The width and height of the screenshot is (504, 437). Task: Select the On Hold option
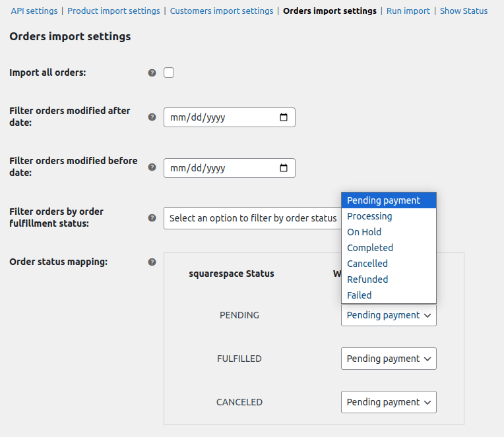point(364,232)
